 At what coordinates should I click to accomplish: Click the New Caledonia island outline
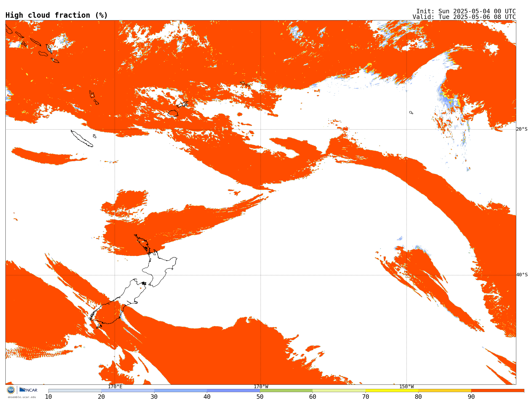[x=82, y=138]
